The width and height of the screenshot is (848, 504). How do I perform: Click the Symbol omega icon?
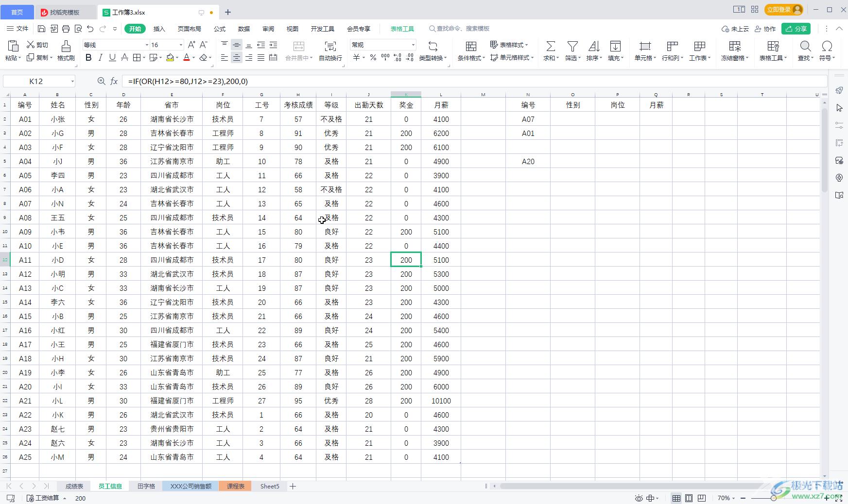coord(827,46)
